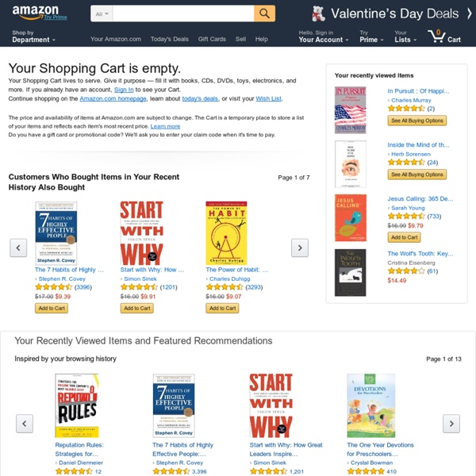Open Today's Deals in navigation bar

click(x=170, y=39)
